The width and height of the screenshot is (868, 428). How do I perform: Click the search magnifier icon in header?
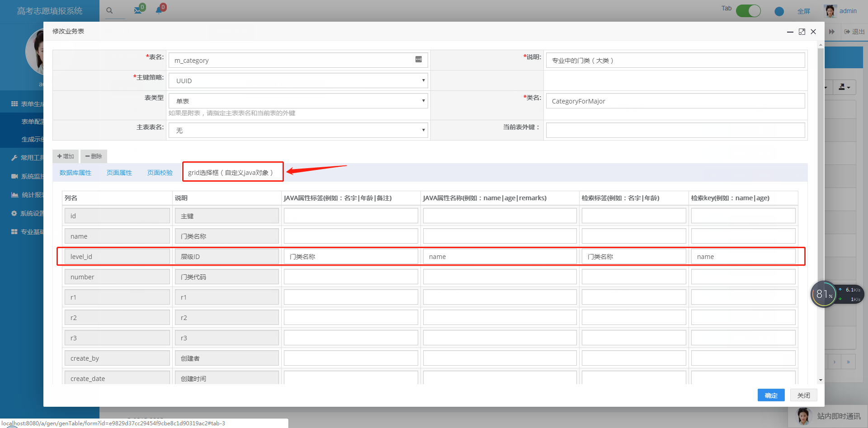click(109, 10)
